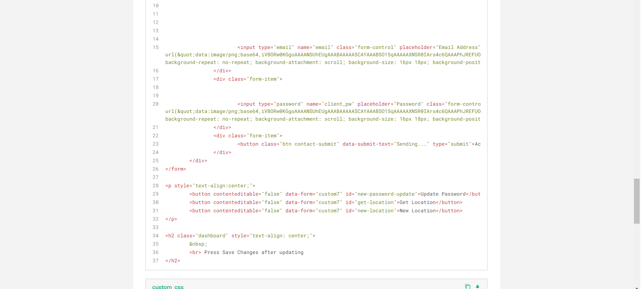Click the get-location button code line
644x289 pixels.
326,202
